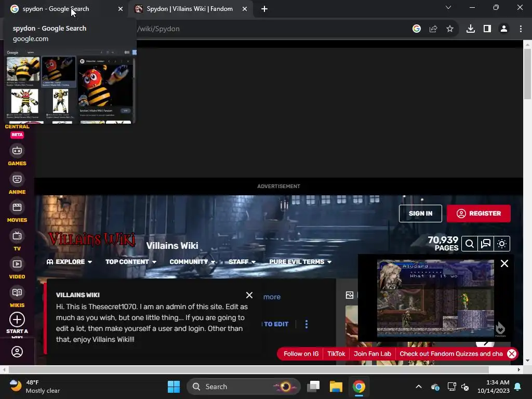Toggle Chrome side panel
The height and width of the screenshot is (399, 532).
tap(487, 29)
